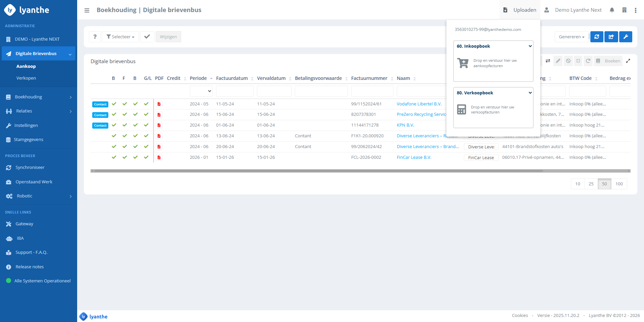The height and width of the screenshot is (322, 644).
Task: Open the Selecteer filter dropdown
Action: pyautogui.click(x=120, y=37)
